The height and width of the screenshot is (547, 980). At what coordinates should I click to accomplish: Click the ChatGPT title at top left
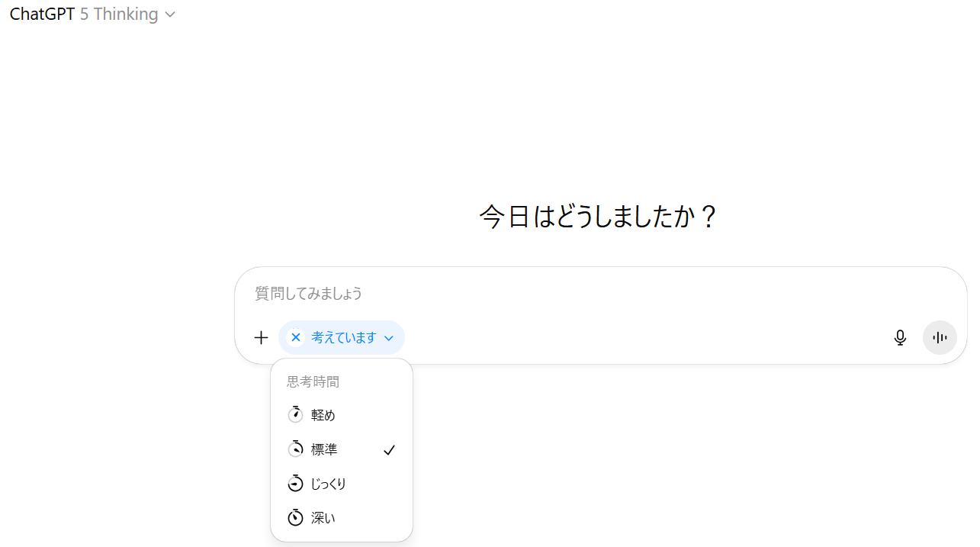click(42, 14)
